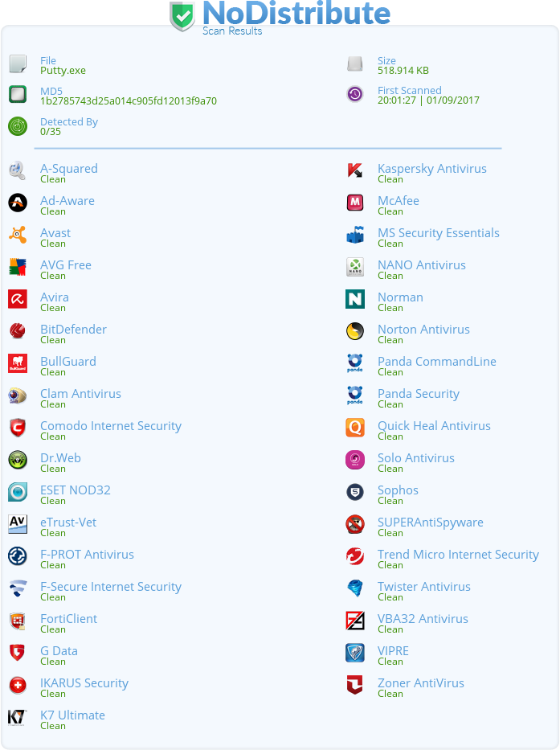Click the First Scanned clock icon
The image size is (560, 750).
pyautogui.click(x=355, y=94)
